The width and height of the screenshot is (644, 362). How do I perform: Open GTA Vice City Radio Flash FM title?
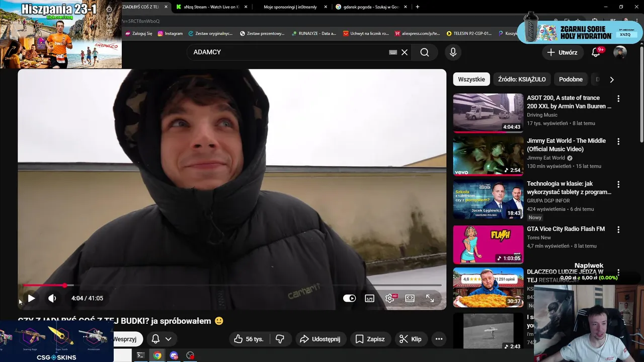pyautogui.click(x=566, y=229)
